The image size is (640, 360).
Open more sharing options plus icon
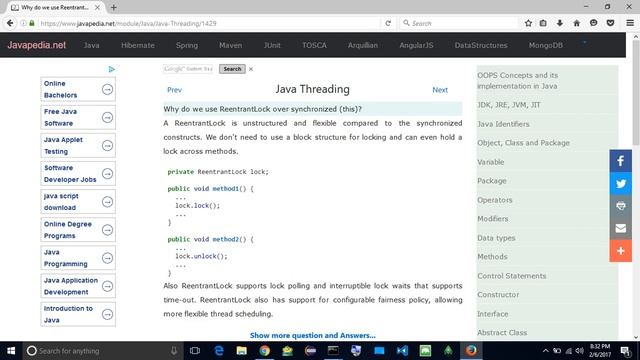coord(620,251)
